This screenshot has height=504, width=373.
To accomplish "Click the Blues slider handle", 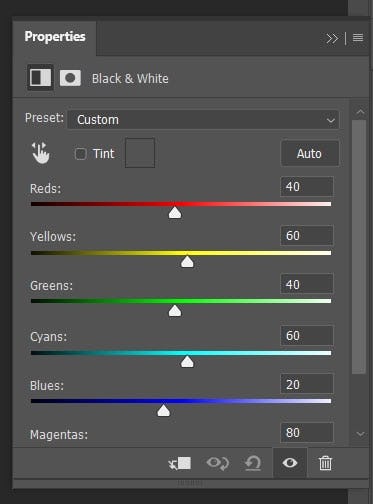I will [163, 411].
